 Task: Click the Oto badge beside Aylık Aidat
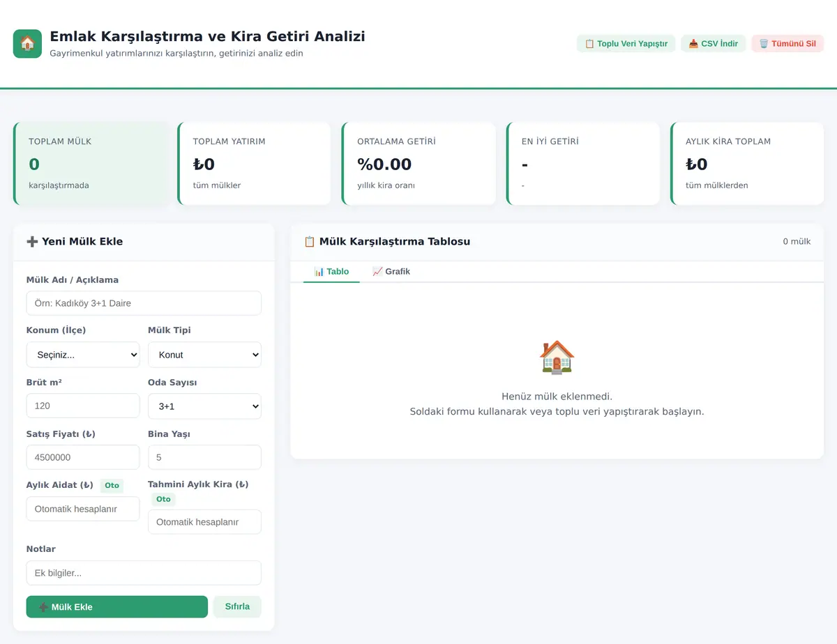click(112, 485)
